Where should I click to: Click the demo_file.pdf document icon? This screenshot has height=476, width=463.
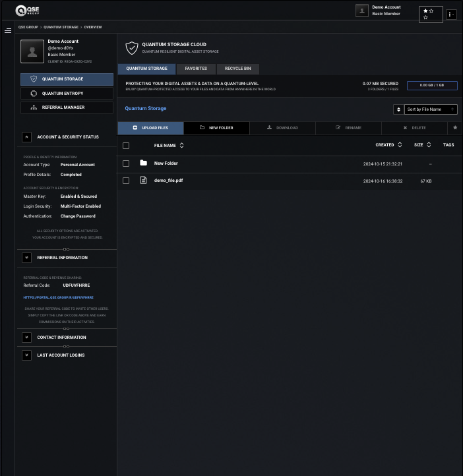point(143,181)
